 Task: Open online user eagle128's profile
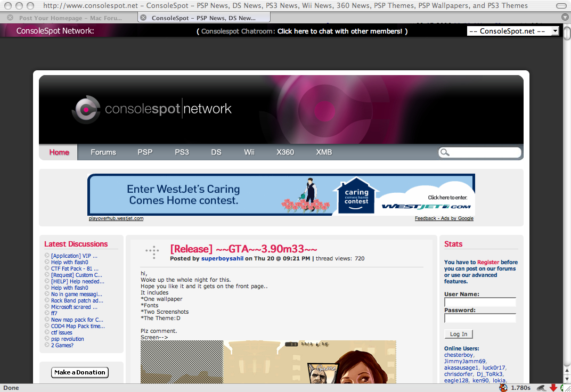pyautogui.click(x=456, y=380)
